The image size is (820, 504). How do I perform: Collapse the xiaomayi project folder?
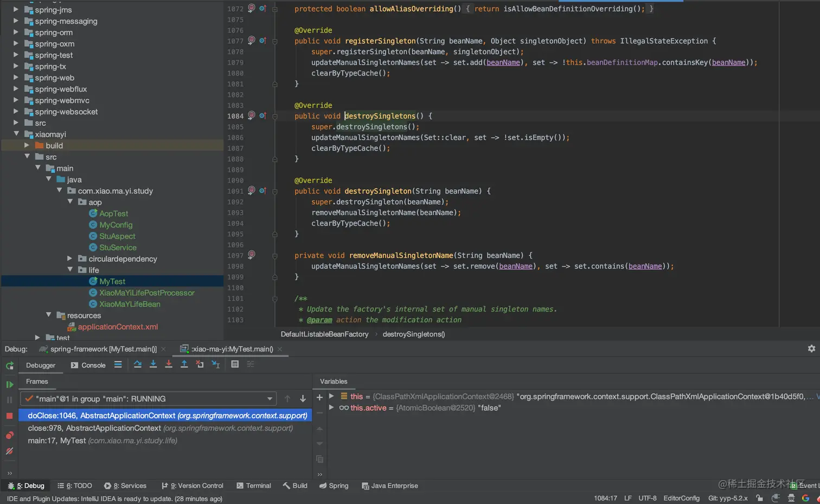tap(16, 134)
